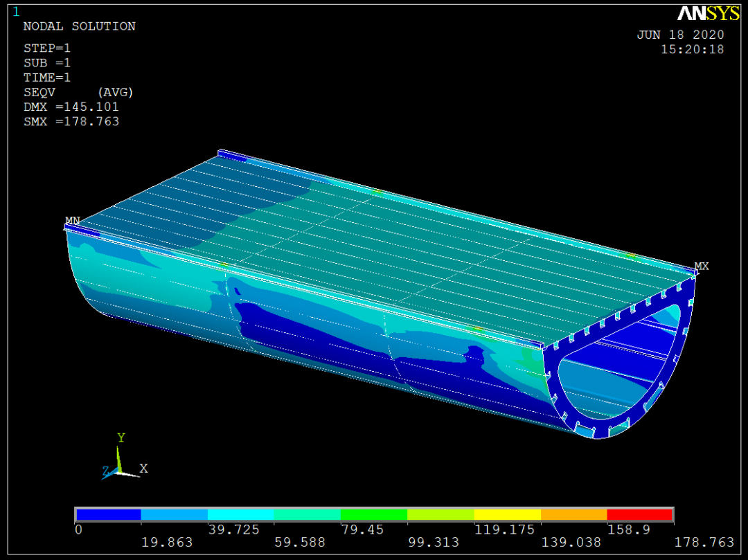Pick the red legend color band

pos(639,514)
